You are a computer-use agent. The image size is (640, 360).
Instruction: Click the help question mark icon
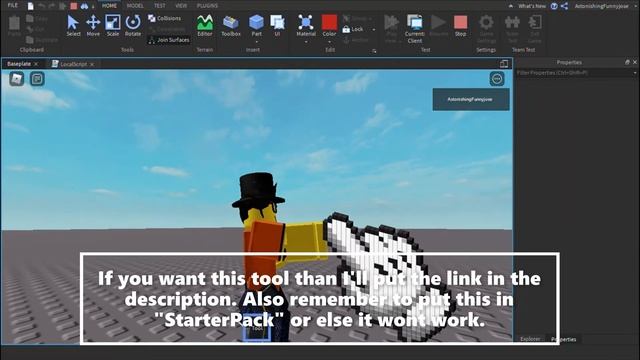click(x=554, y=6)
